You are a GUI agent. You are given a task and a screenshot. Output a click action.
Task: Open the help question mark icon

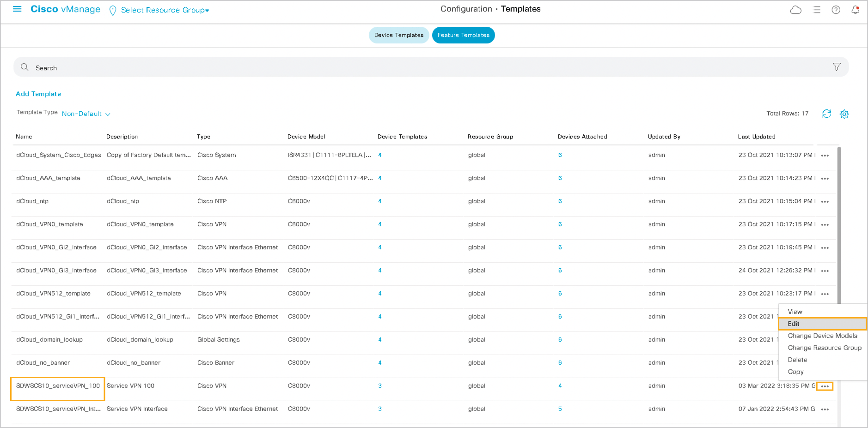tap(836, 10)
